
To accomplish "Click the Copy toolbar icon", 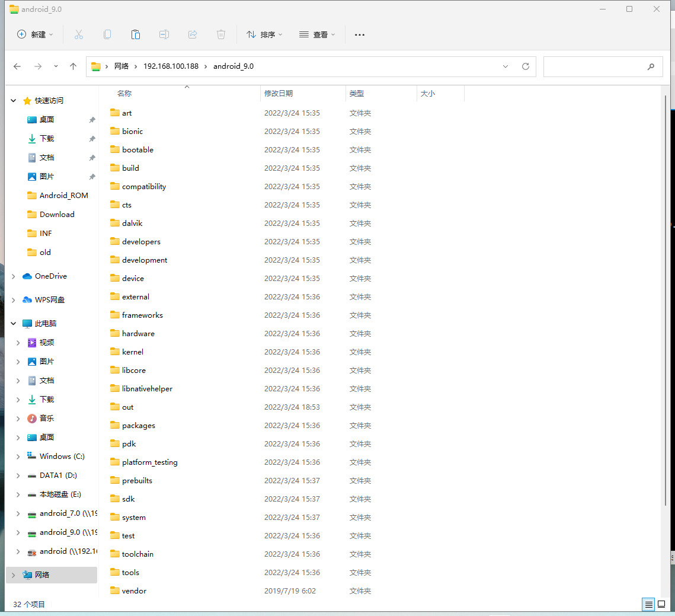I will click(107, 34).
